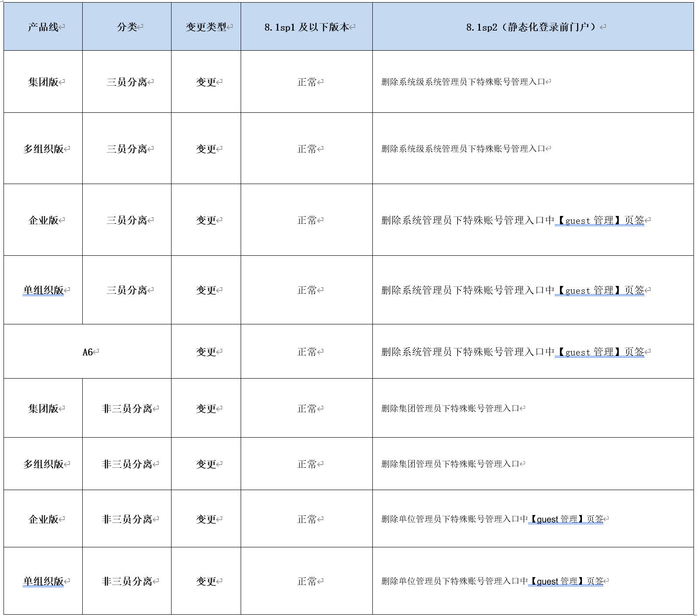Click underlined 单组织版 in the 三员分离 row
697x616 pixels.
click(43, 290)
